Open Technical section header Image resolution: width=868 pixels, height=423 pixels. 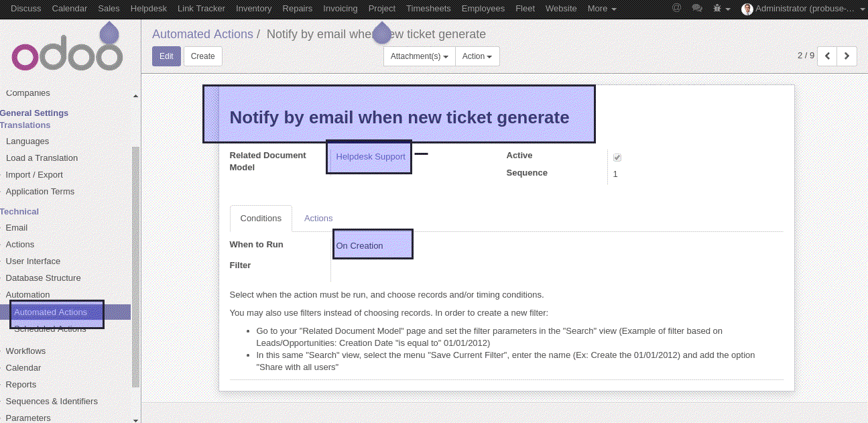click(19, 212)
